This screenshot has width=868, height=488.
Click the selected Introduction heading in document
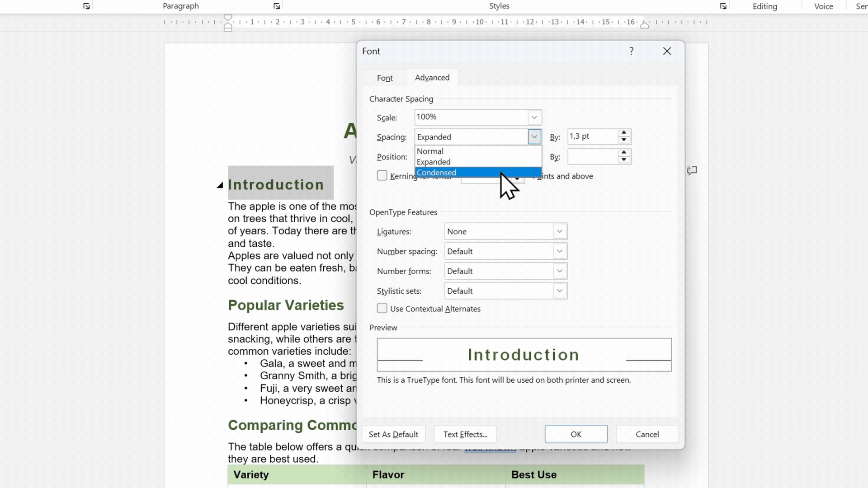[276, 185]
